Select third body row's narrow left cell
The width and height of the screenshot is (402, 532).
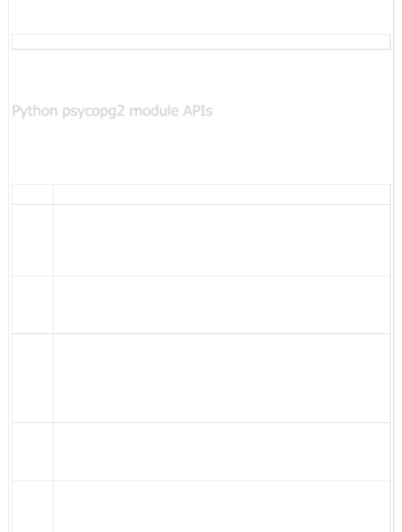[x=32, y=378]
